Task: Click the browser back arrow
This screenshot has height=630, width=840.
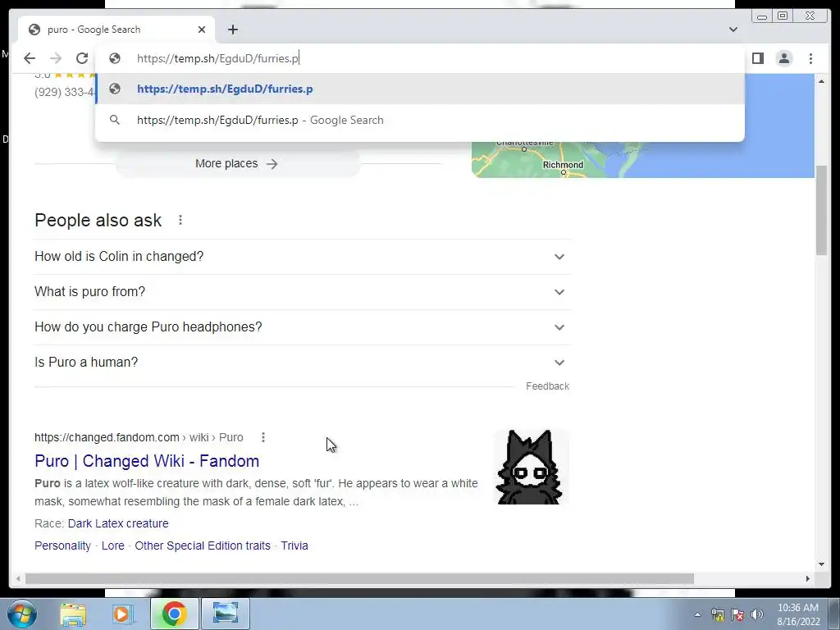Action: (x=30, y=58)
